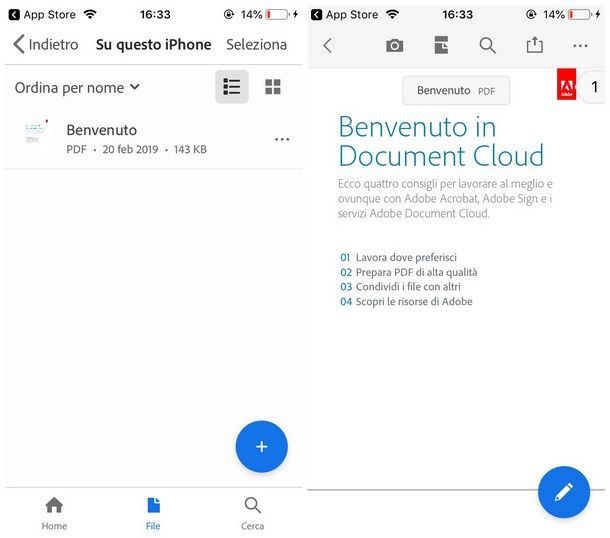Return to App Store in left status bar
610x538 pixels.
[42, 15]
